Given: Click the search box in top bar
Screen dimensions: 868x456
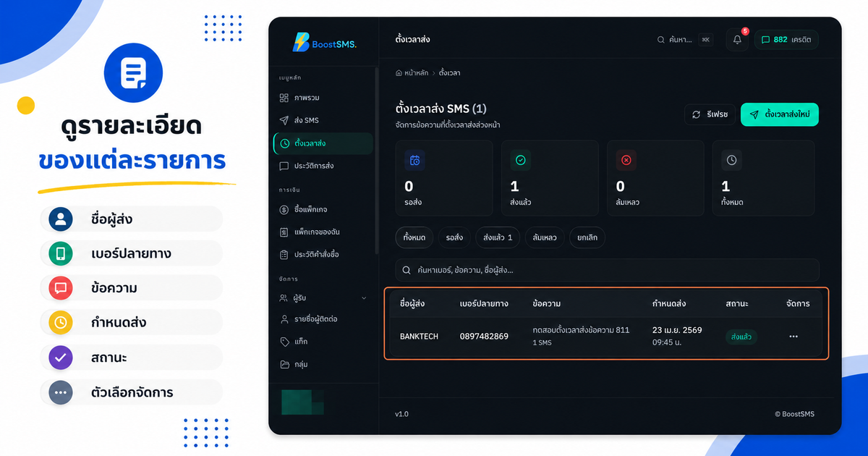Looking at the screenshot, I should (684, 40).
